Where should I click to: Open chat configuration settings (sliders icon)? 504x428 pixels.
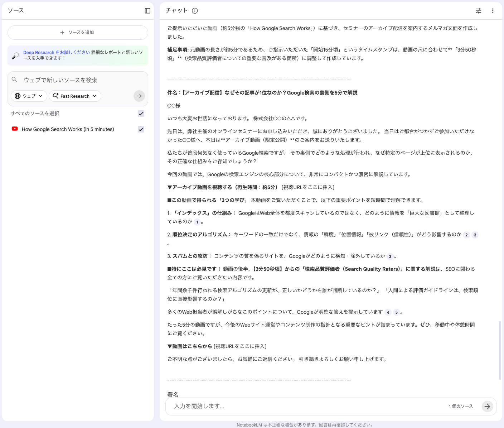click(478, 11)
